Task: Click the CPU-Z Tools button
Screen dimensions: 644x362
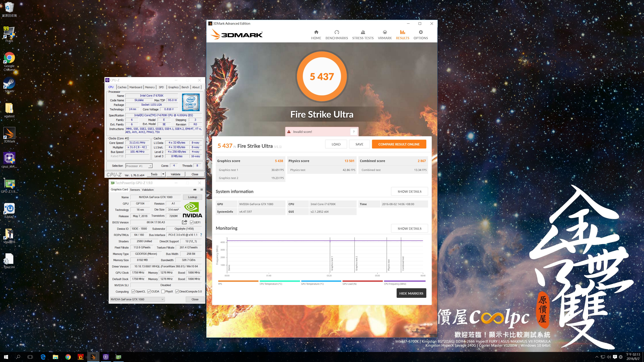Action: click(x=154, y=174)
